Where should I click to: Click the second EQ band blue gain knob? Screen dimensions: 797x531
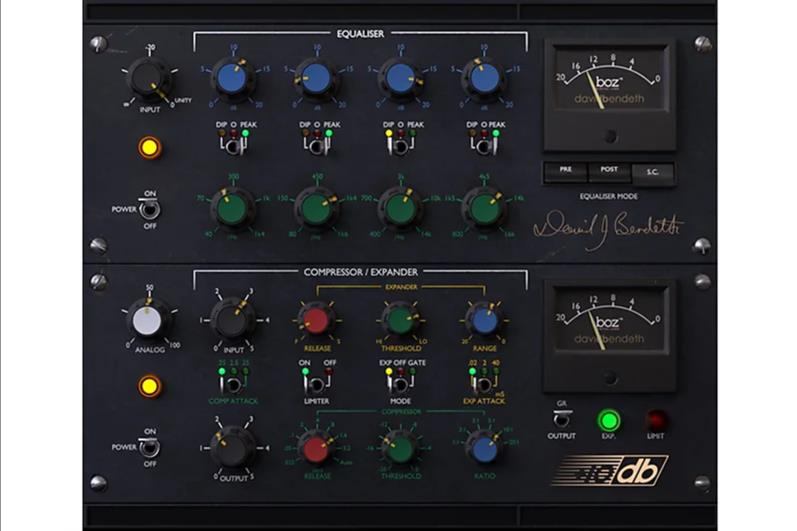pos(316,78)
